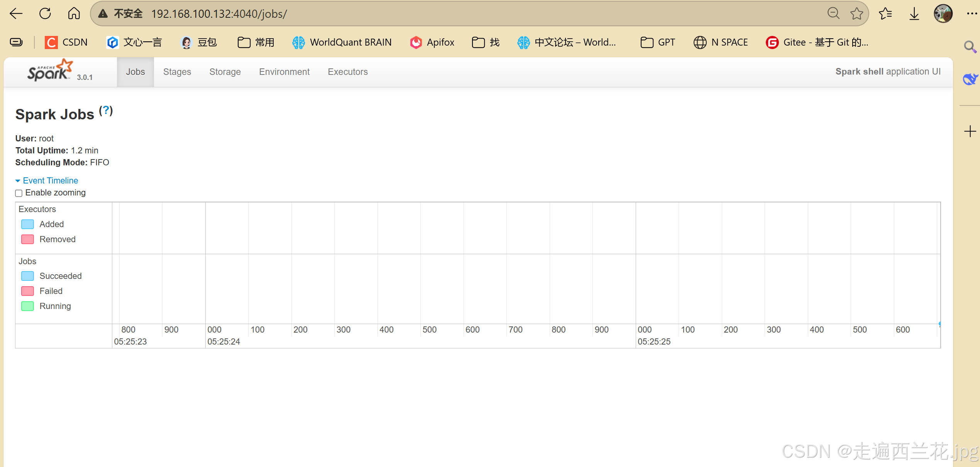Go to browser home page icon
The image size is (980, 467).
click(x=74, y=14)
